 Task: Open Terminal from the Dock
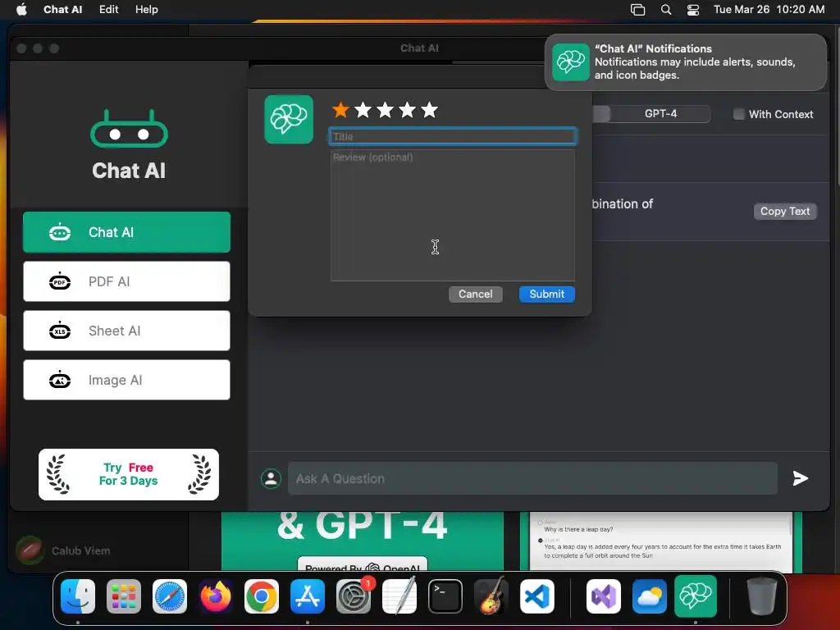(445, 596)
